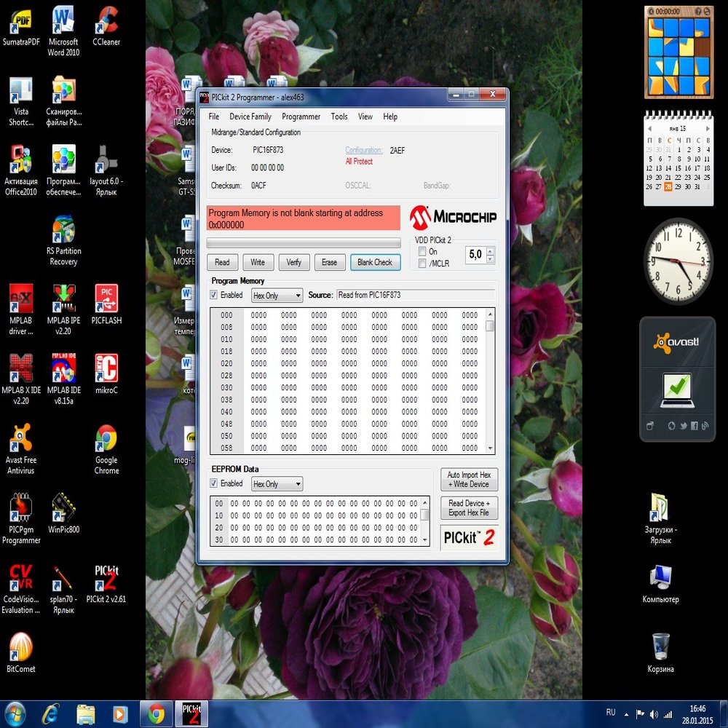
Task: Click the Program Memory vertical scrollbar
Action: pos(490,386)
